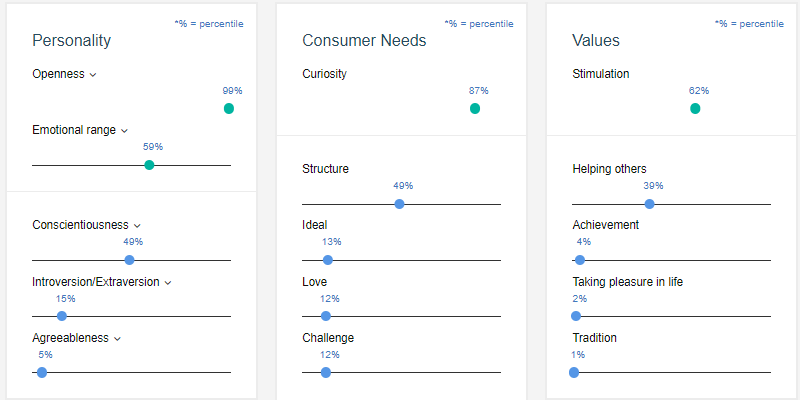The image size is (800, 400).
Task: Expand the Agreeableness chevron
Action: [117, 338]
